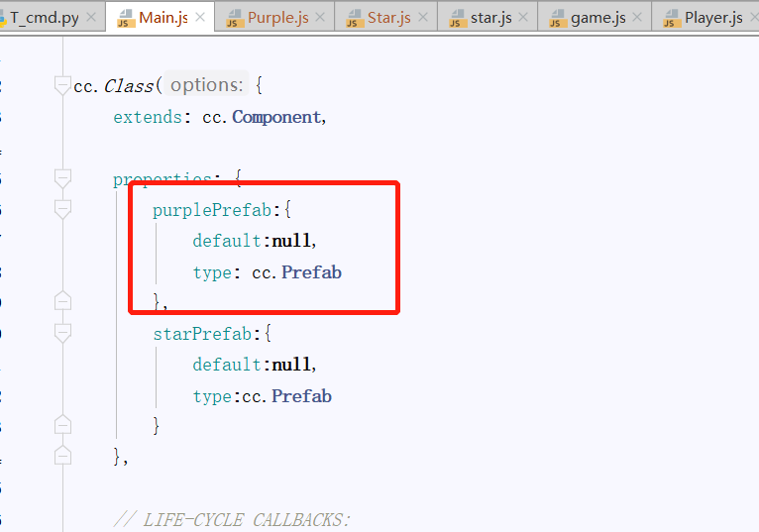The width and height of the screenshot is (759, 532).
Task: Click the 'options:' parameter hint
Action: point(207,85)
